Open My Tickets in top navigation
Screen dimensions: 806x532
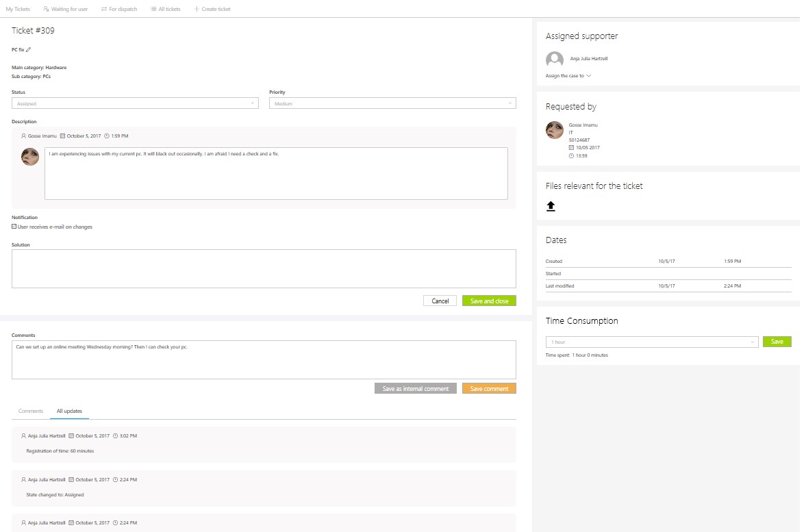coord(18,9)
